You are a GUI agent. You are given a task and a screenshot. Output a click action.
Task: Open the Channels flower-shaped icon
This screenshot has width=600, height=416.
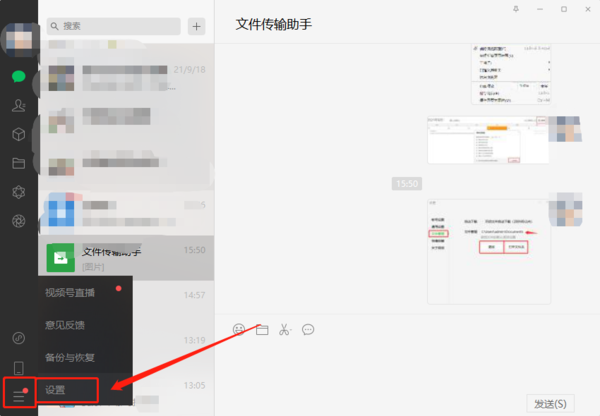click(18, 192)
